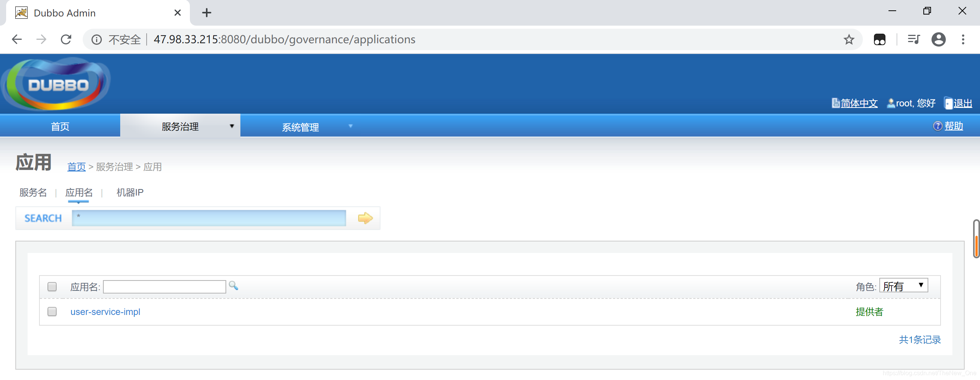Open the Chrome three-dot menu
Screen dimensions: 980x380
963,39
